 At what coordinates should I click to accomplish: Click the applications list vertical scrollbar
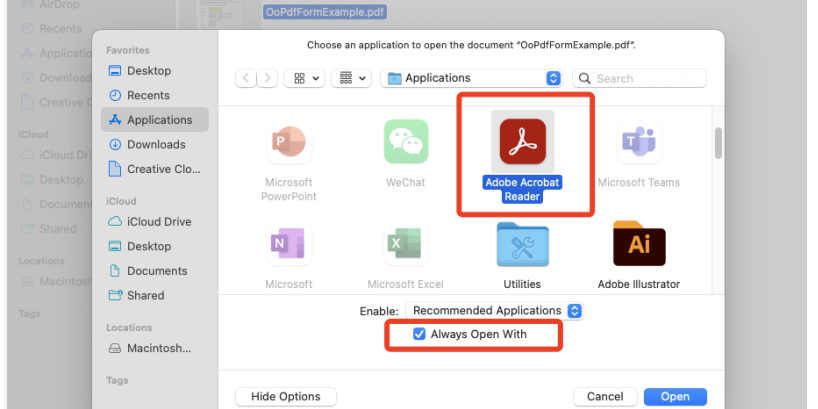pyautogui.click(x=718, y=143)
